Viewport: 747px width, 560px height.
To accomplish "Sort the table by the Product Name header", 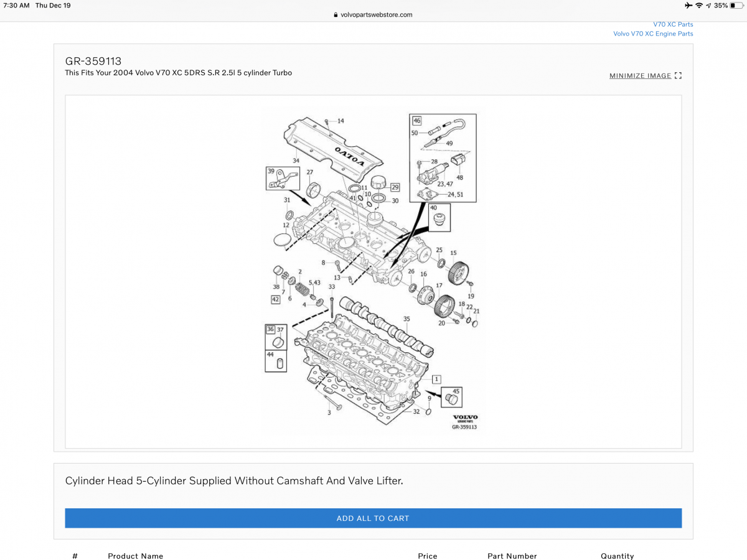I will [x=136, y=556].
